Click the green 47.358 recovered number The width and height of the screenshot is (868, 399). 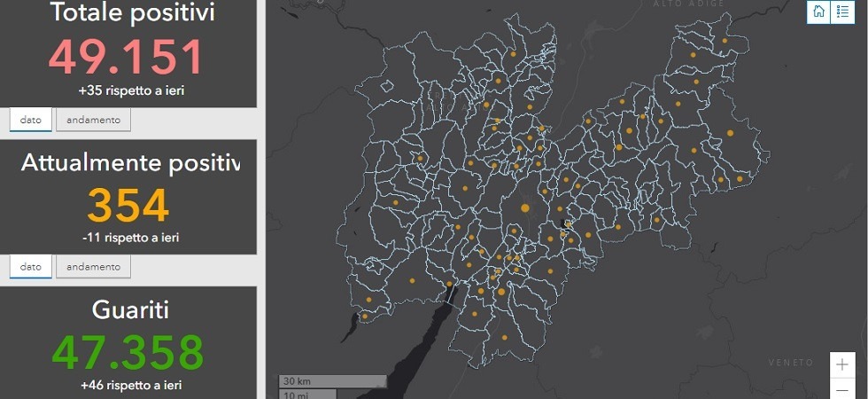pyautogui.click(x=128, y=353)
